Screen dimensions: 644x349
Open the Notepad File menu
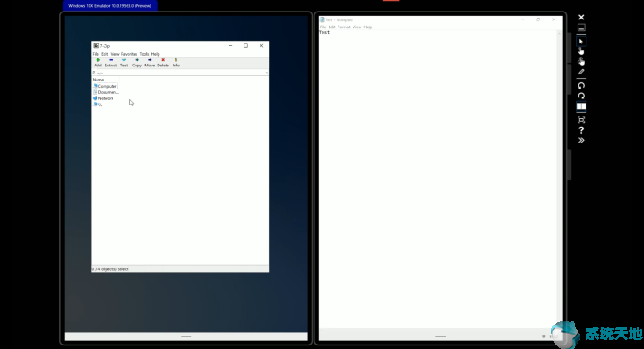pos(322,27)
